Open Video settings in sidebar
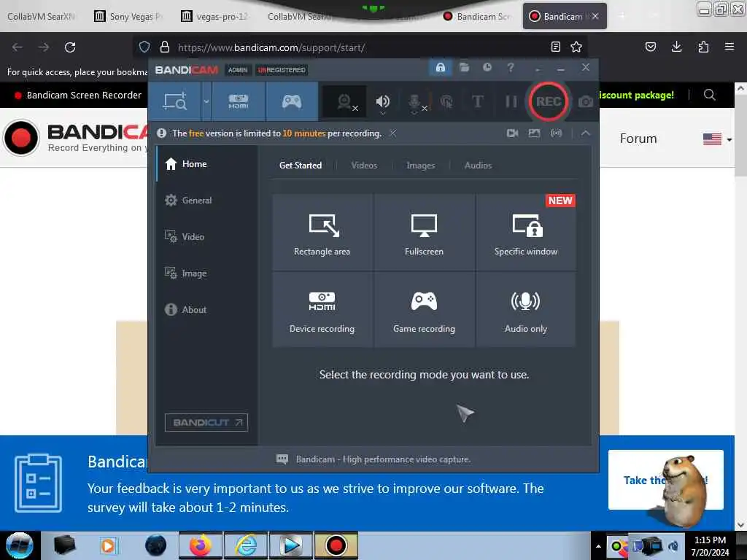Screen dimensions: 747x560 (x=206, y=237)
